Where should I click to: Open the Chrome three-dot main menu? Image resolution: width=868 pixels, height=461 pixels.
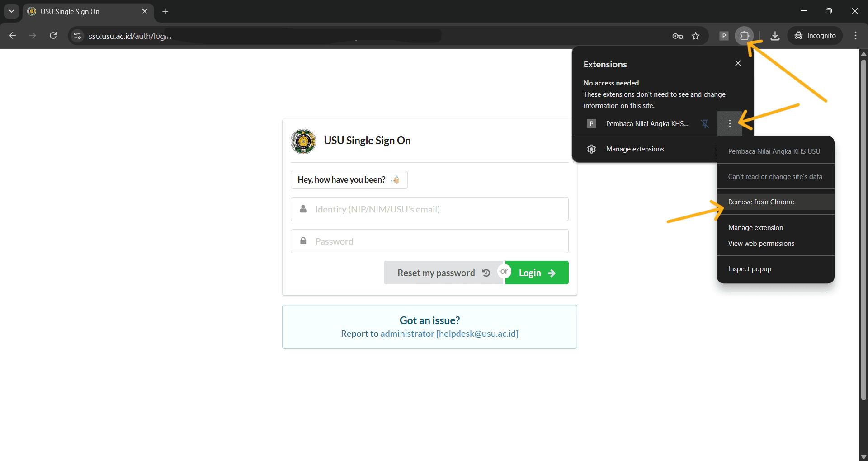(855, 36)
